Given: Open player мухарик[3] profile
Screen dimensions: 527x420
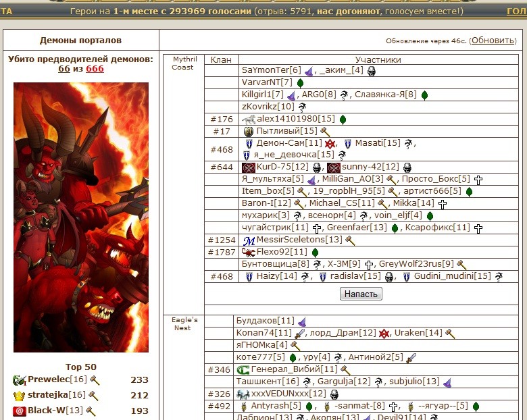Looking at the screenshot, I should 266,215.
